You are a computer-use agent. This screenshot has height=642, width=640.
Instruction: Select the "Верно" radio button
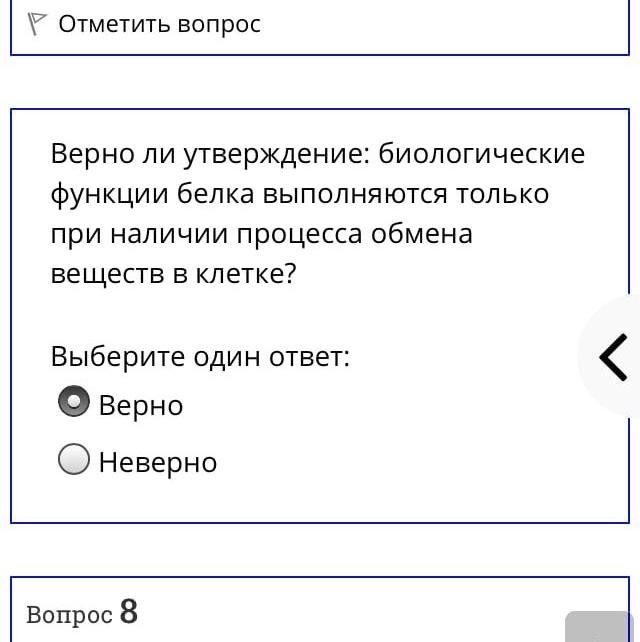point(74,401)
